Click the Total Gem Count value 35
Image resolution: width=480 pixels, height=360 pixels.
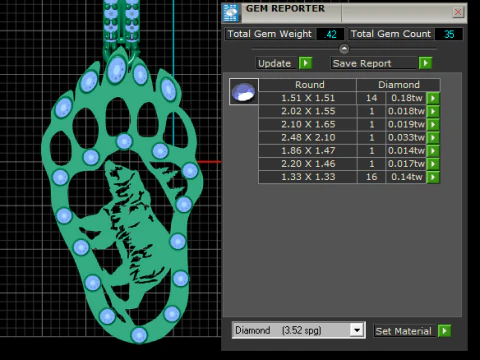tap(449, 34)
